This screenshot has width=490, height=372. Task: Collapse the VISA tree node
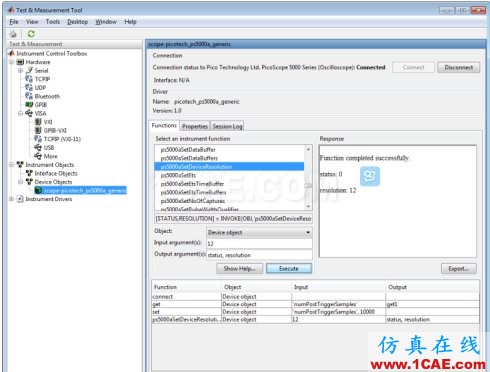tap(20, 113)
